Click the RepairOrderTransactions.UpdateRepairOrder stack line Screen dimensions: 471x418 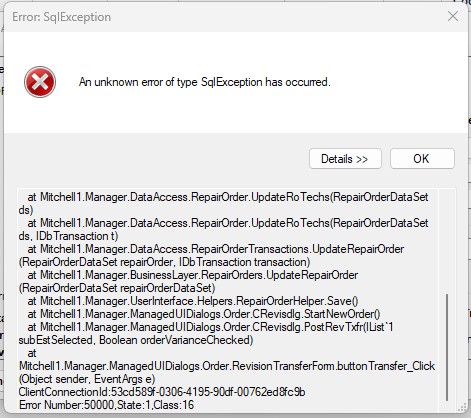tap(216, 249)
